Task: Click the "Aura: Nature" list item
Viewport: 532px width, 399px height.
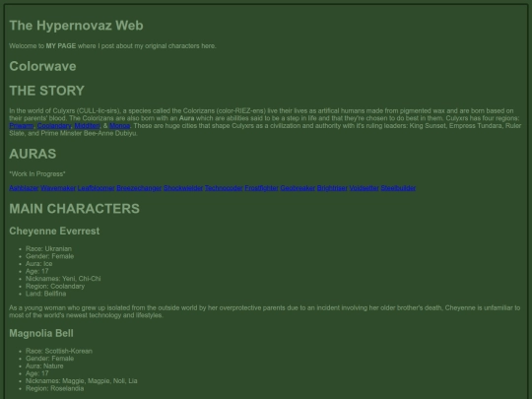Action: point(44,366)
